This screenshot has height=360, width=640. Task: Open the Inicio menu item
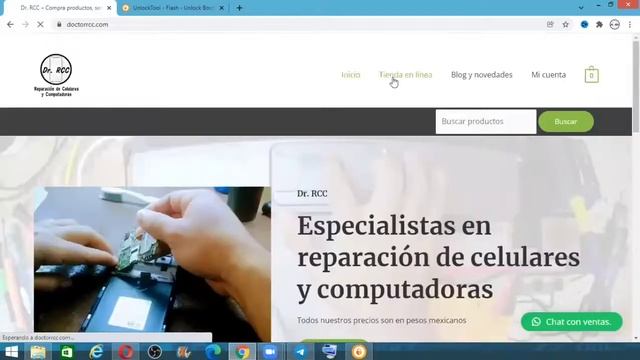pyautogui.click(x=351, y=75)
